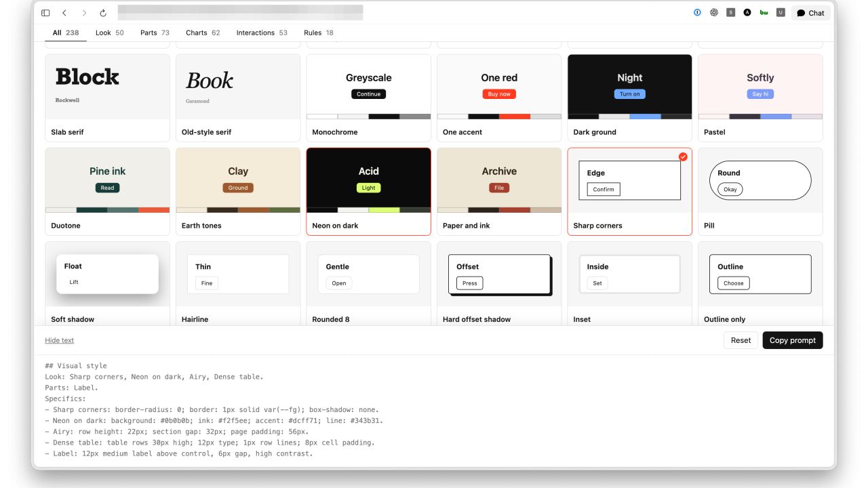Select the Dark ground Night card
The height and width of the screenshot is (488, 868).
tap(629, 98)
